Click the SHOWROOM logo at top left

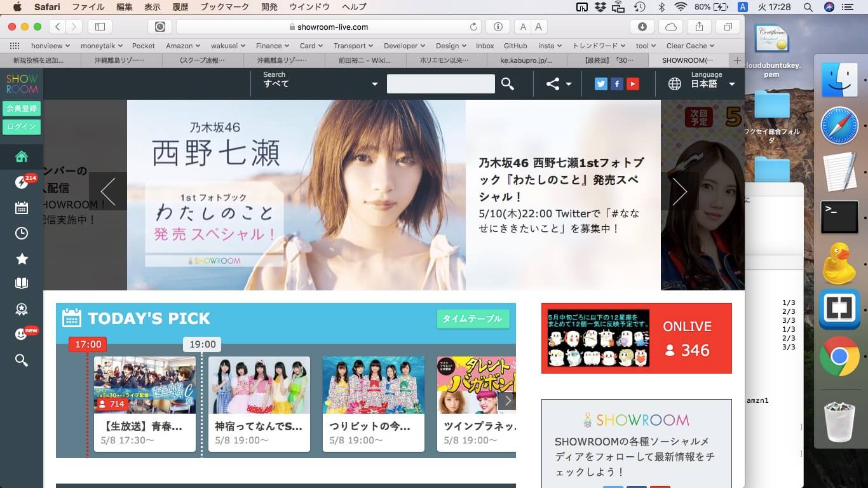[x=22, y=83]
